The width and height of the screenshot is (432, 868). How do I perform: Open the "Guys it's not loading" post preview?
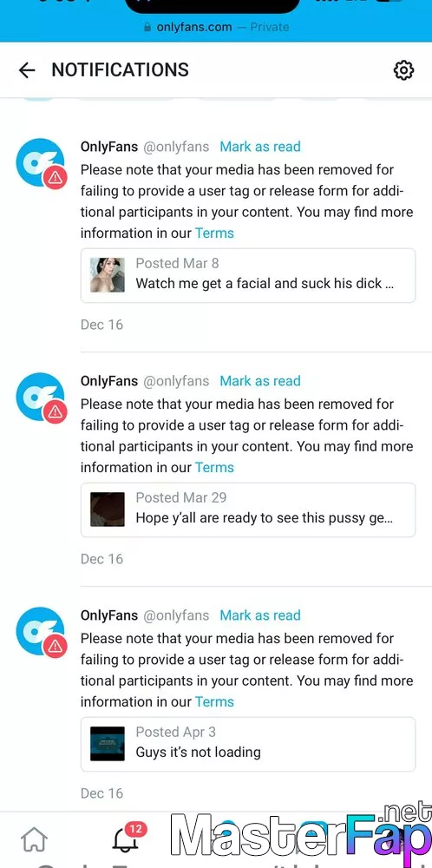(248, 744)
